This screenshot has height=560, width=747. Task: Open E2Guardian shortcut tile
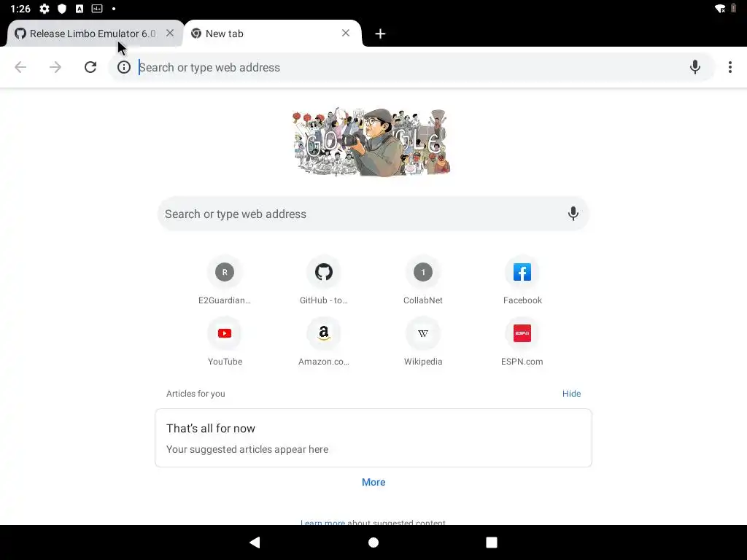pos(225,281)
